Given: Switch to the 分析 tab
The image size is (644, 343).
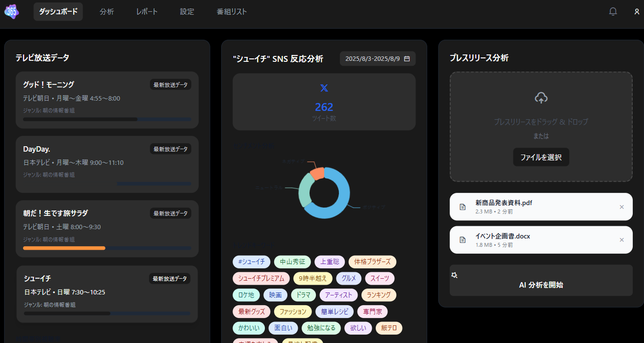Looking at the screenshot, I should pos(107,11).
